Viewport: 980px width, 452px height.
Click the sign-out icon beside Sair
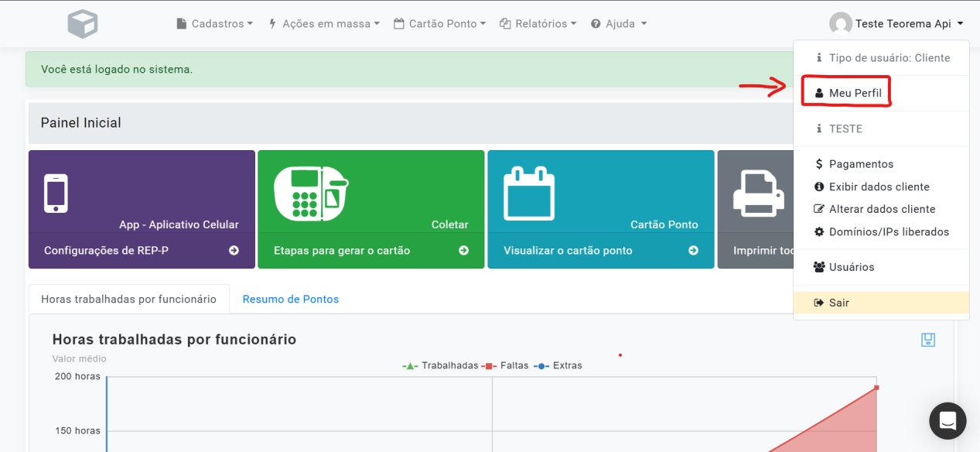(x=819, y=303)
